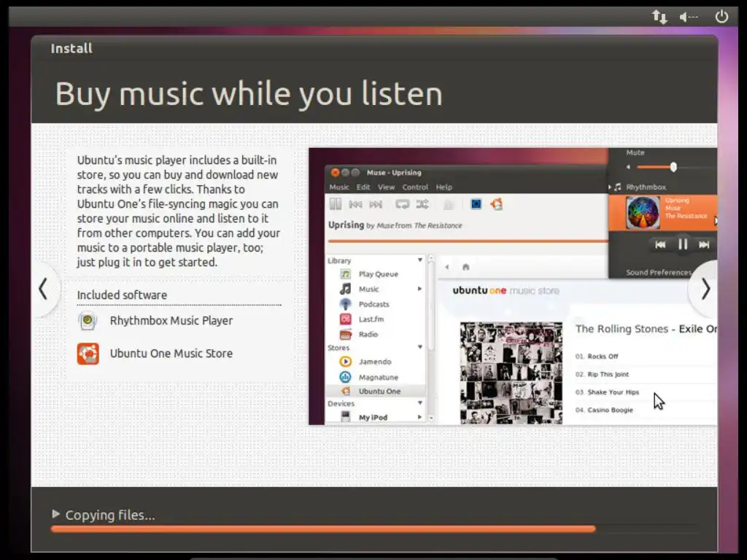Collapse the Library section arrow
The width and height of the screenshot is (747, 560).
tap(420, 260)
